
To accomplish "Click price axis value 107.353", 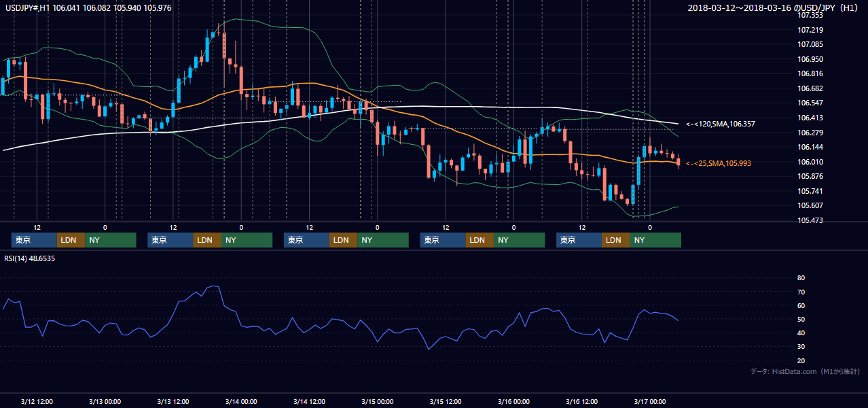I will point(810,15).
